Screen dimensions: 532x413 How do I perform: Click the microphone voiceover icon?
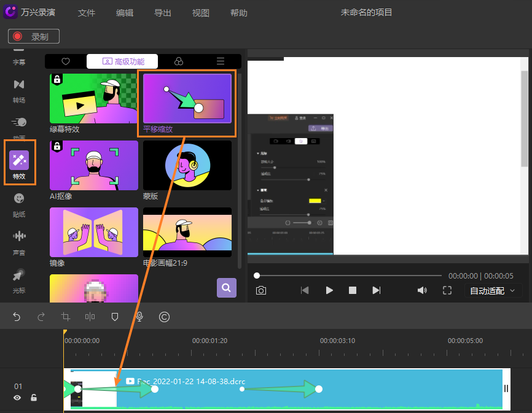pos(139,317)
